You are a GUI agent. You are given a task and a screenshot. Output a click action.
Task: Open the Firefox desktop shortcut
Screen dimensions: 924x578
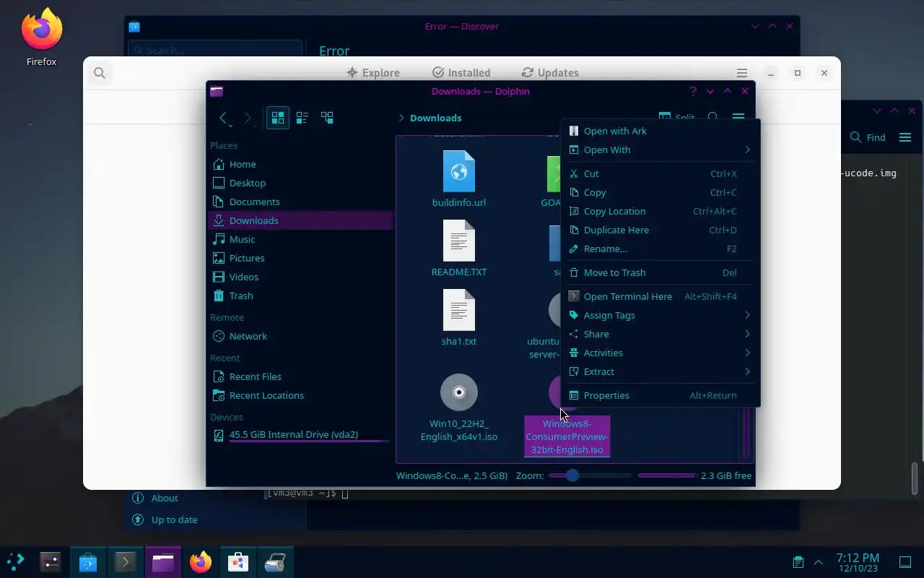pyautogui.click(x=42, y=38)
